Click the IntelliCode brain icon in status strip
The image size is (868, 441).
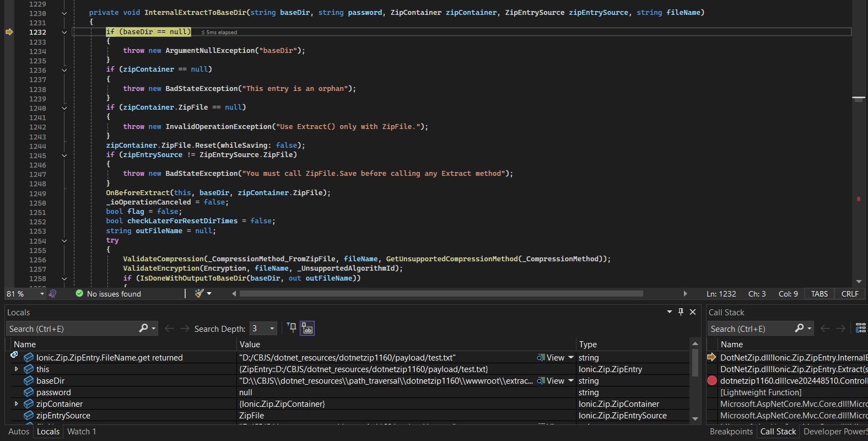(53, 294)
